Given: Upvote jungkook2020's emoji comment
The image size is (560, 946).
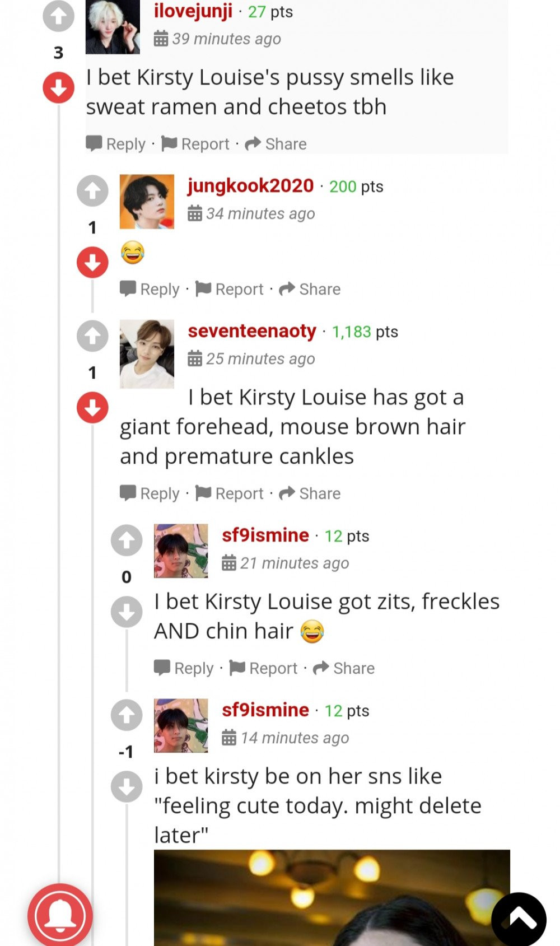Looking at the screenshot, I should click(x=92, y=191).
